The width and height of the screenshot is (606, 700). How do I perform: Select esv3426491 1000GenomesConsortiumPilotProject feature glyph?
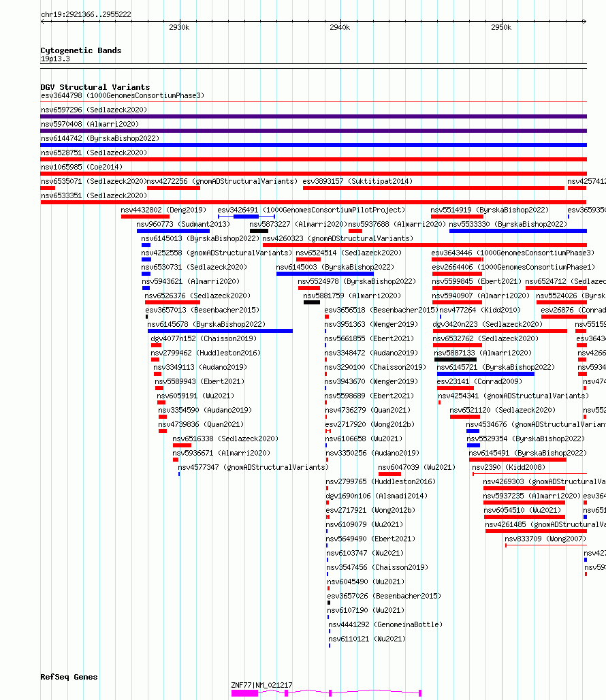246,217
